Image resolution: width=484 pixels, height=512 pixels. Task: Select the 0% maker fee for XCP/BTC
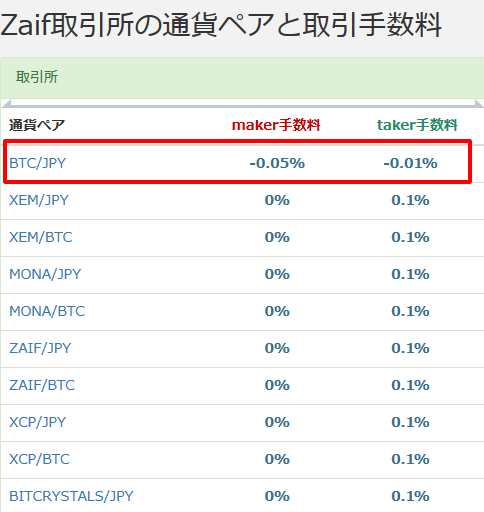coord(277,459)
